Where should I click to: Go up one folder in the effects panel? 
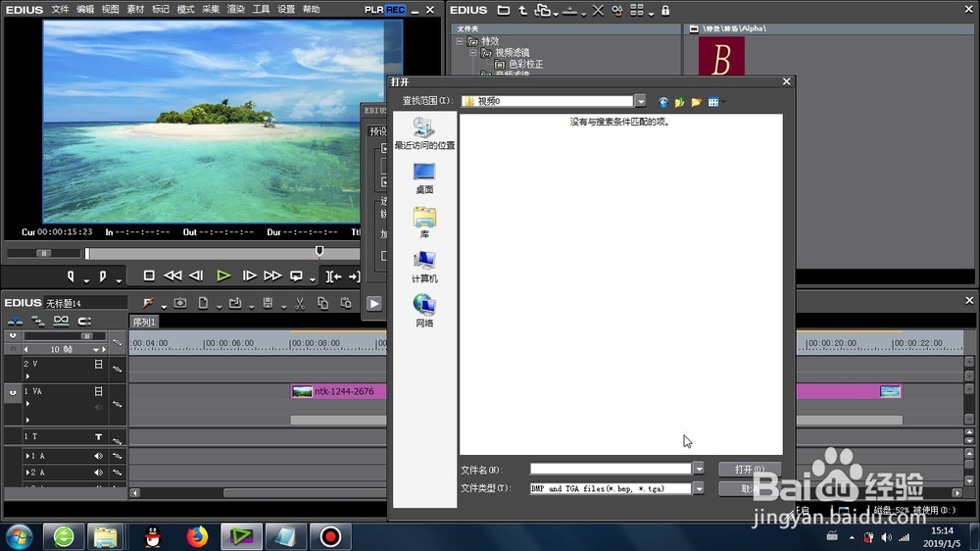[522, 10]
